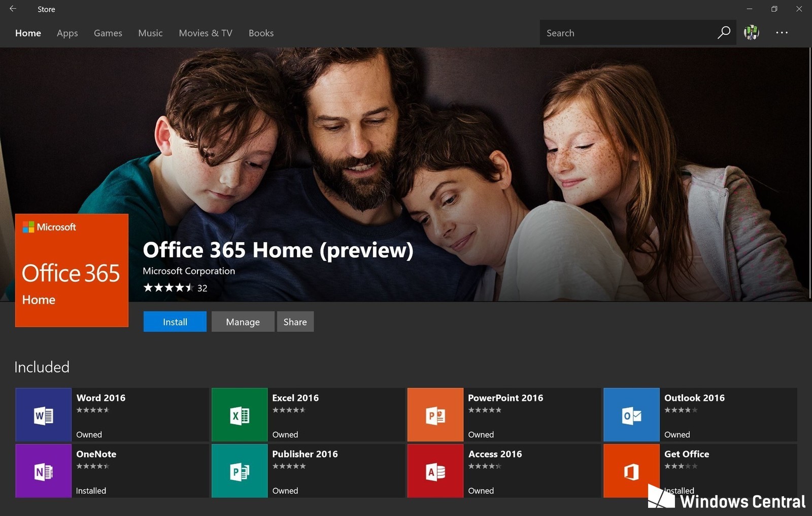Click the Access 2016 app icon
The image size is (812, 516).
[435, 471]
